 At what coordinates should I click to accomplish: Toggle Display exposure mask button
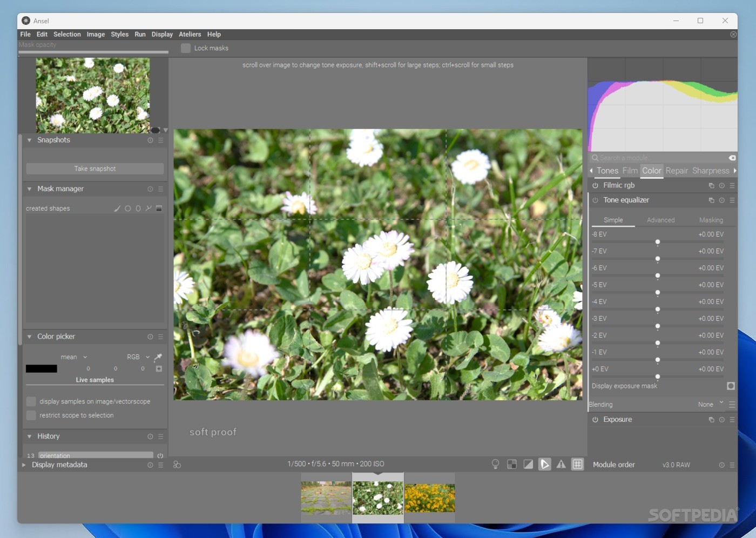point(731,386)
